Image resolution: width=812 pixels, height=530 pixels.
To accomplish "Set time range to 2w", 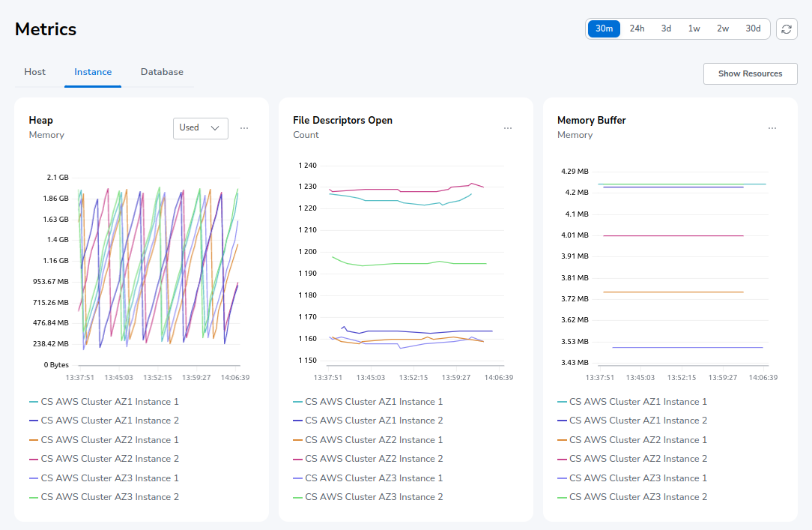I will [x=723, y=28].
